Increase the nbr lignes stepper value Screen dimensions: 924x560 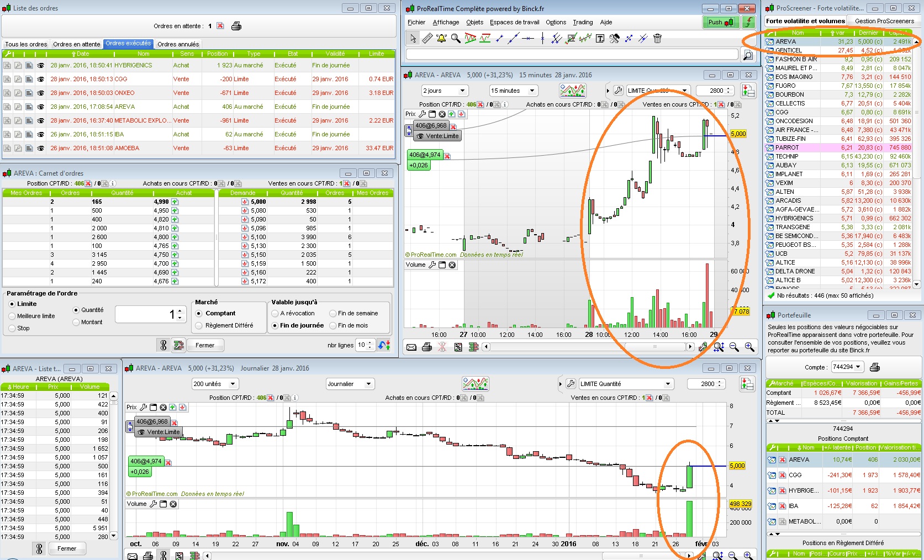[x=370, y=342]
